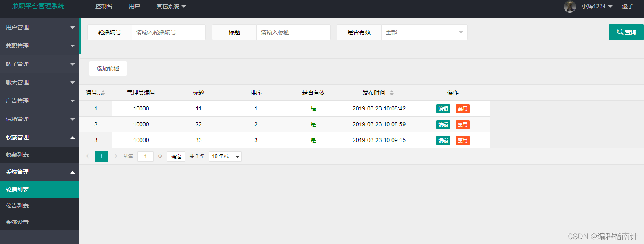Viewport: 644px width, 244px height.
Task: Click date cell 2019-03-23 10:08:59
Action: [x=379, y=124]
